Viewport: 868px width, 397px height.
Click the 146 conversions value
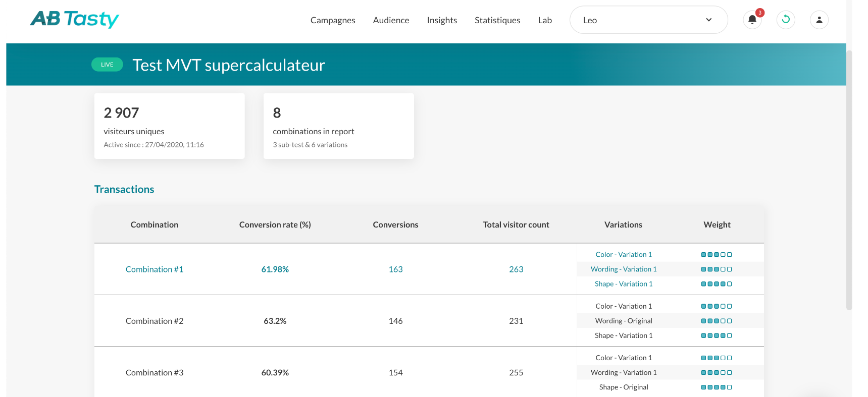(396, 321)
